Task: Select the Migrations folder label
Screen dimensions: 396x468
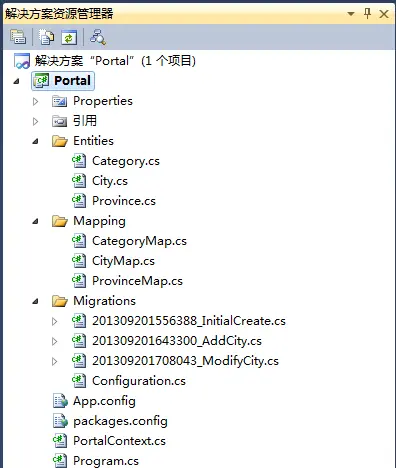Action: 104,301
